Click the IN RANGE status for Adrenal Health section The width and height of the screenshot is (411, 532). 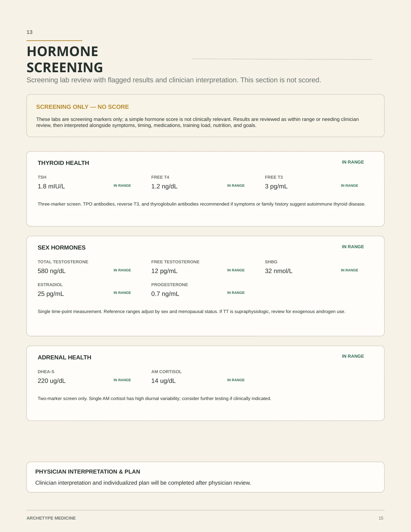click(353, 356)
